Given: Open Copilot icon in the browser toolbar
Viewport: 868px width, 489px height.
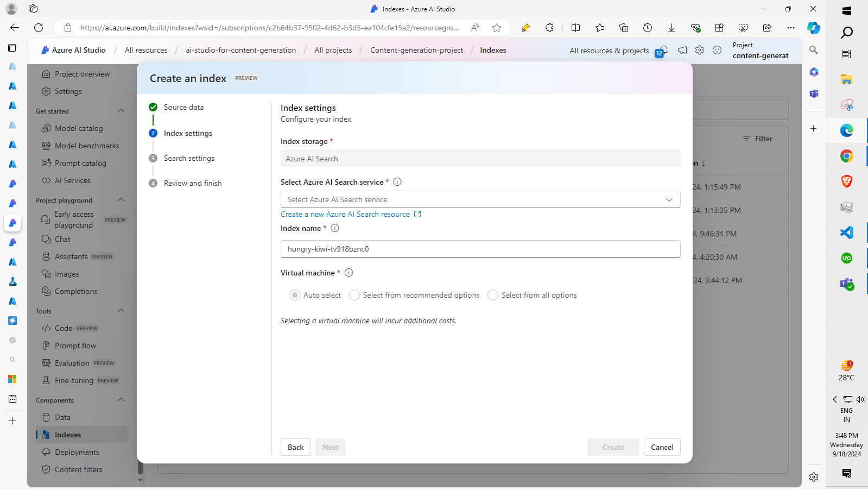Looking at the screenshot, I should coord(813,28).
